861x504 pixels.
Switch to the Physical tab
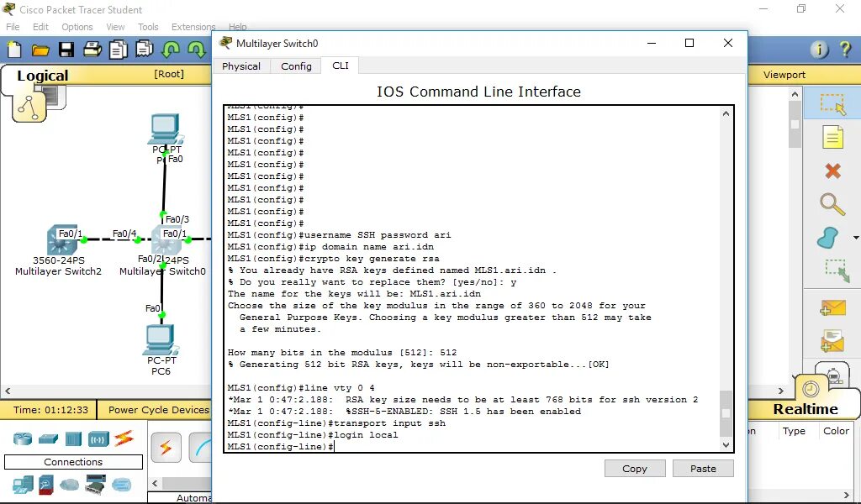[x=241, y=66]
